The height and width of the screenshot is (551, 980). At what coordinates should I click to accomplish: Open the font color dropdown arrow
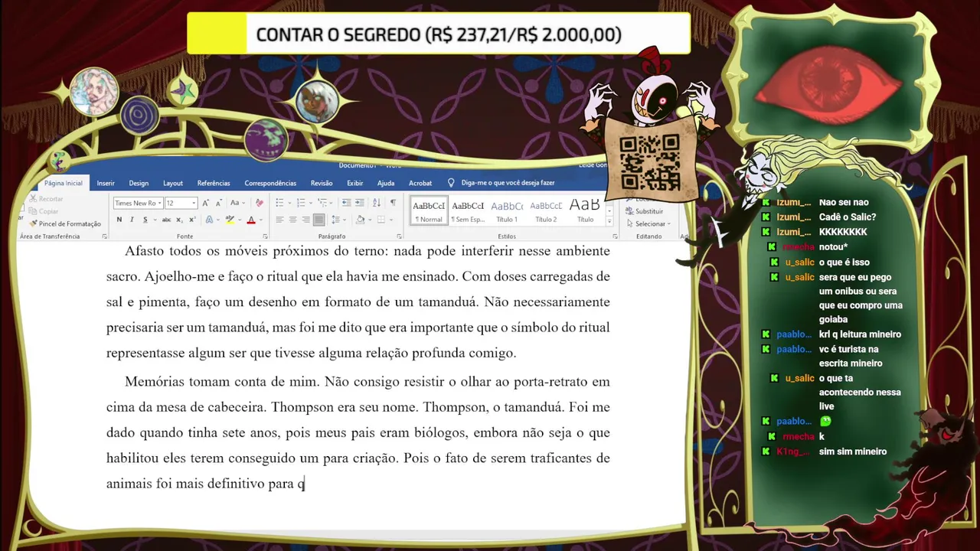tap(260, 220)
